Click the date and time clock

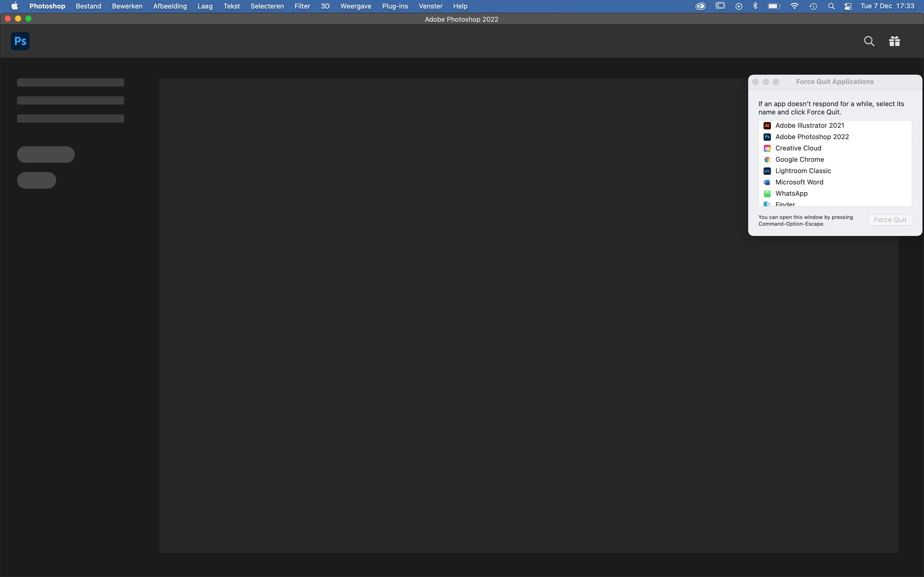pyautogui.click(x=887, y=6)
